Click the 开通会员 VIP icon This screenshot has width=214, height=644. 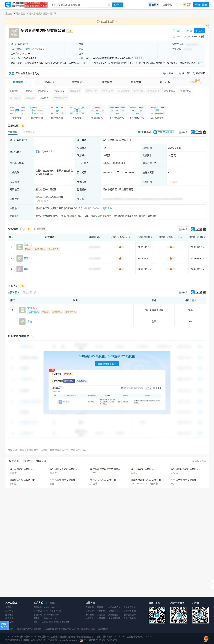tap(187, 5)
